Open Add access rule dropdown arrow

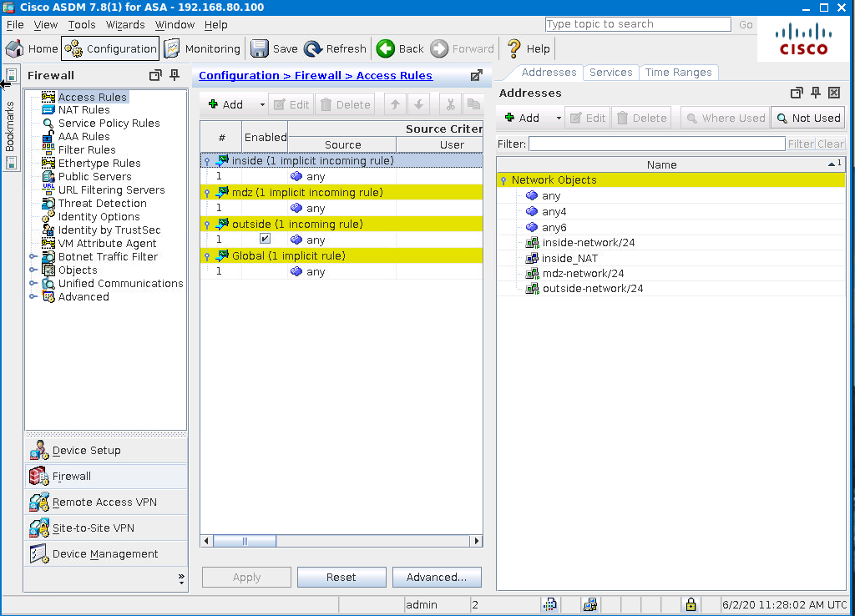pos(261,104)
